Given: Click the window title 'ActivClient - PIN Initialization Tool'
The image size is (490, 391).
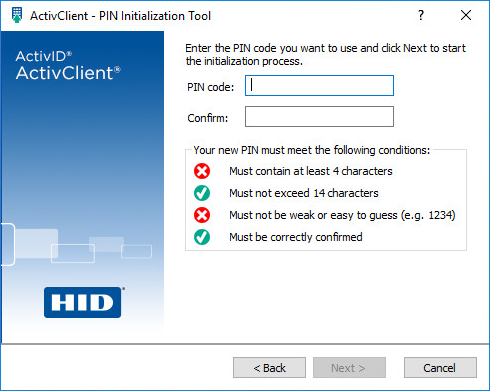Looking at the screenshot, I should click(x=120, y=16).
